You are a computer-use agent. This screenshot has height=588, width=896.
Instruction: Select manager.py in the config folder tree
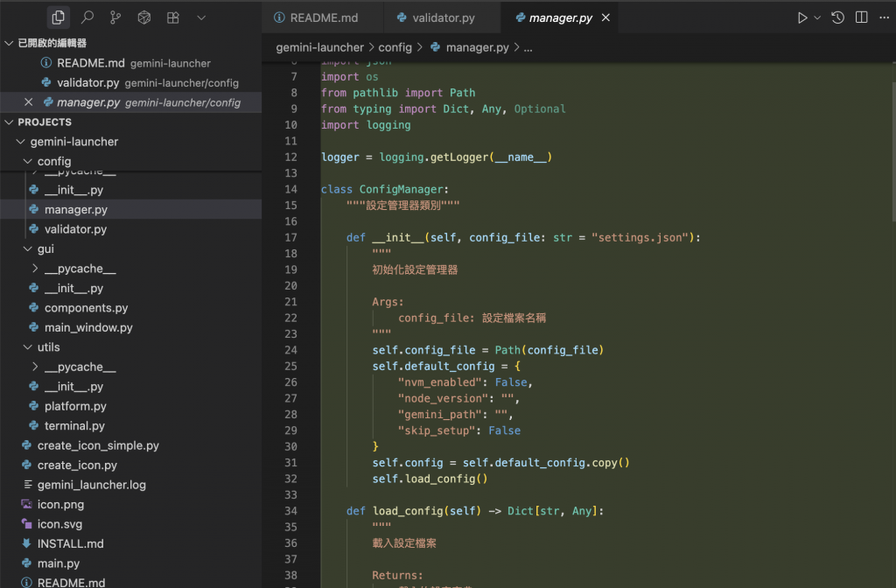pyautogui.click(x=131, y=210)
